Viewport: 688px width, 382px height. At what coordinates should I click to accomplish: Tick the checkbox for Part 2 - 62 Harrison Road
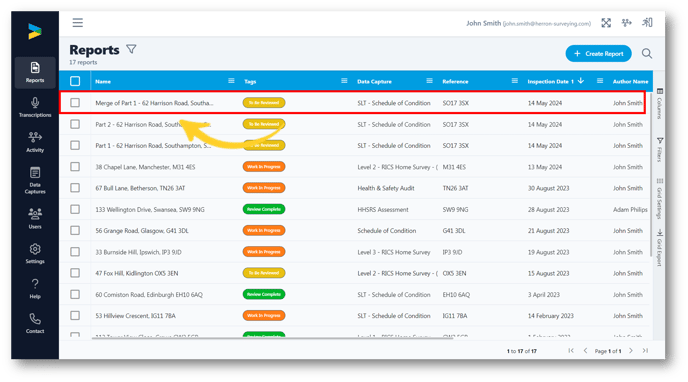click(75, 124)
